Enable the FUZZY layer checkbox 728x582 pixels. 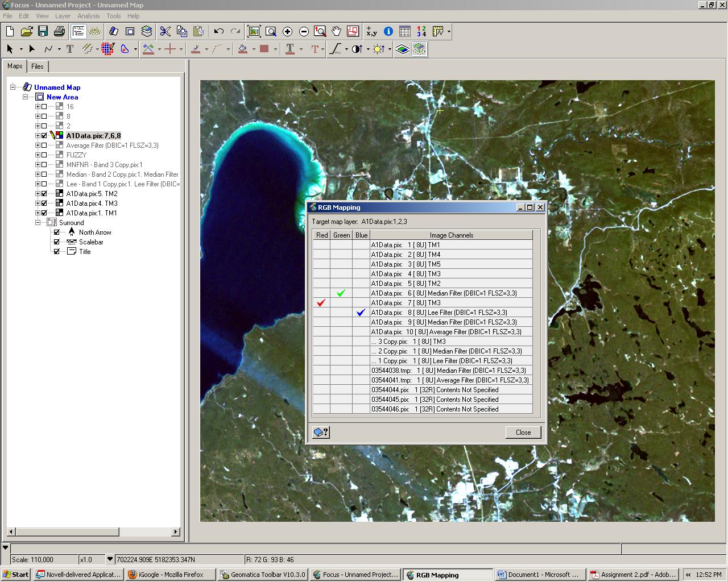(44, 155)
